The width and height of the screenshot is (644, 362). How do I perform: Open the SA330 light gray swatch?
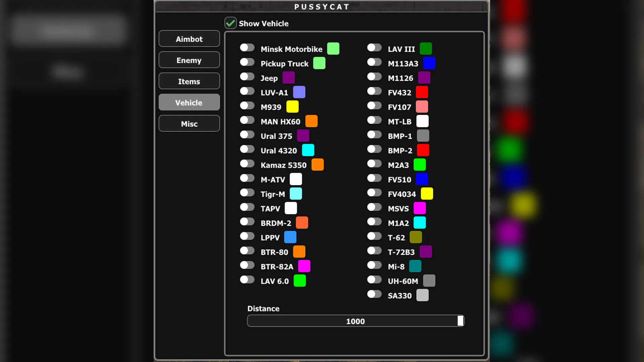423,295
